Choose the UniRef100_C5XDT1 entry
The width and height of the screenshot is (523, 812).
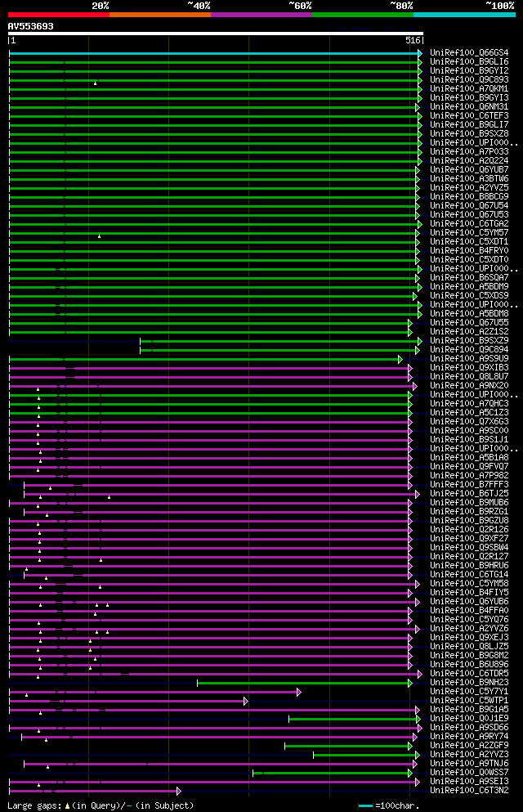point(469,242)
